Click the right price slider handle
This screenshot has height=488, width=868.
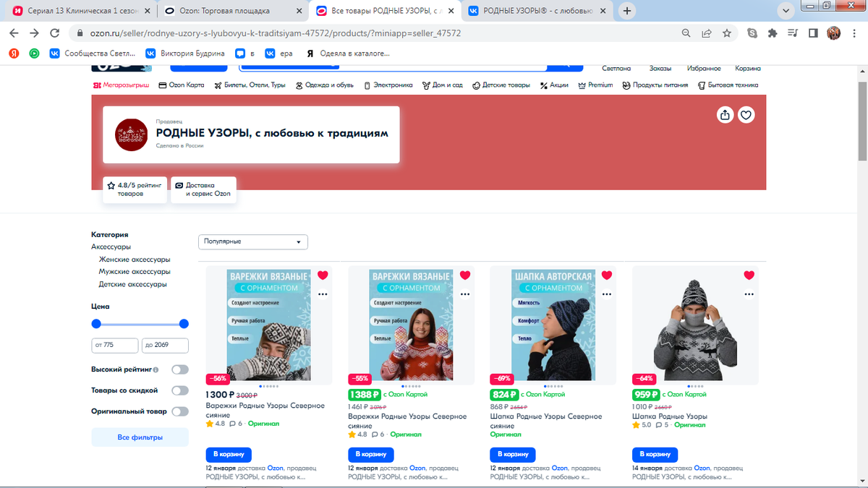(184, 324)
